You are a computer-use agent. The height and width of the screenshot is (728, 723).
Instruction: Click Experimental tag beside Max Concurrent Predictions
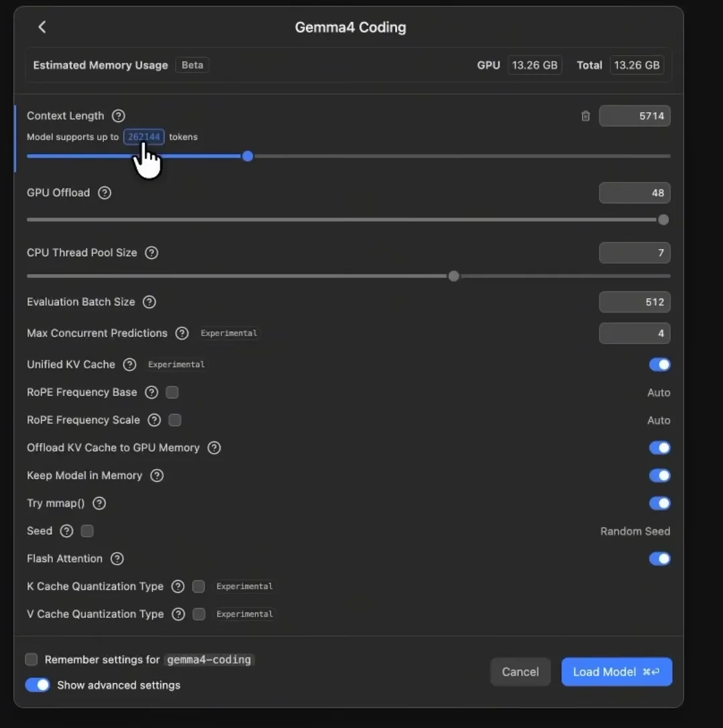pos(229,333)
